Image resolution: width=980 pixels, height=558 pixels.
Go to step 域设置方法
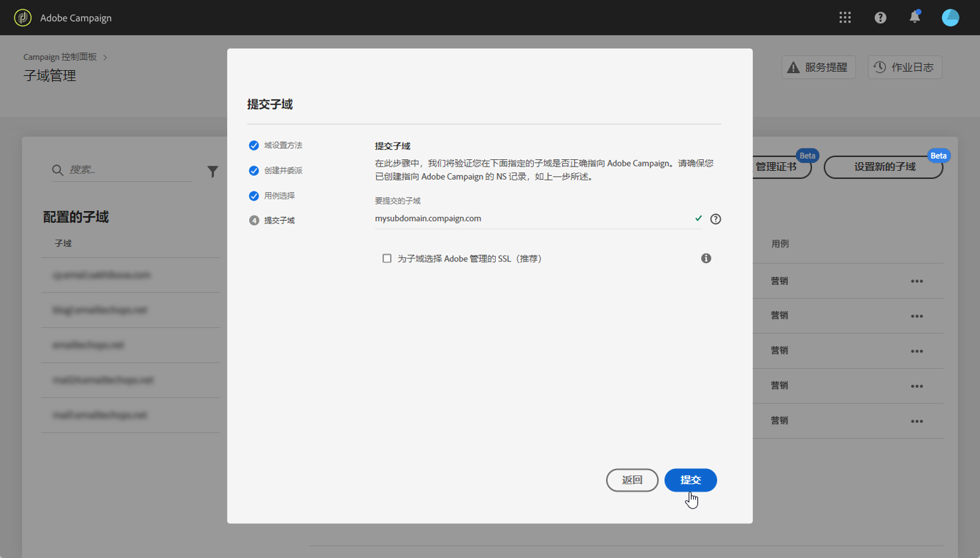click(275, 145)
